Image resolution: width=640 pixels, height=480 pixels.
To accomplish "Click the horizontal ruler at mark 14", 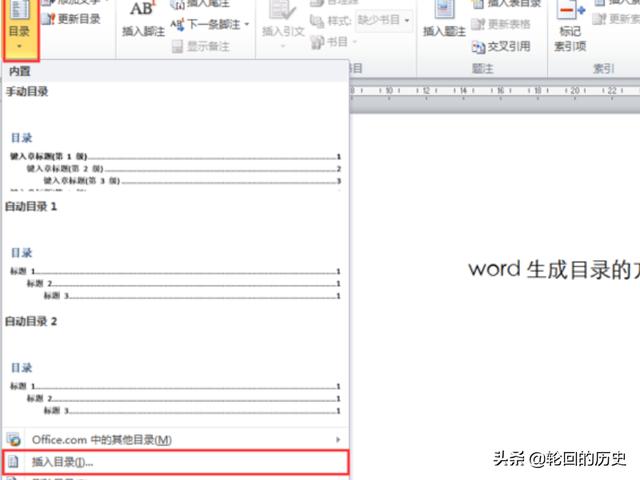I will tap(463, 91).
